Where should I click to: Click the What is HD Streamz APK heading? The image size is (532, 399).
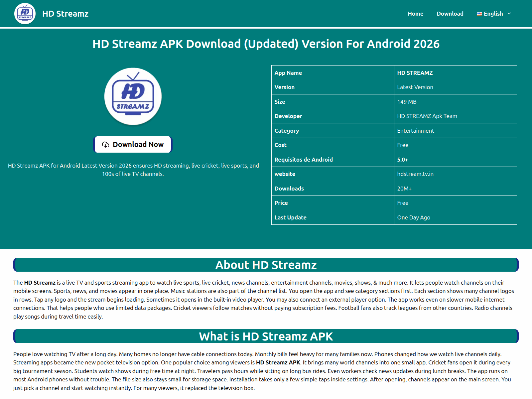[266, 336]
